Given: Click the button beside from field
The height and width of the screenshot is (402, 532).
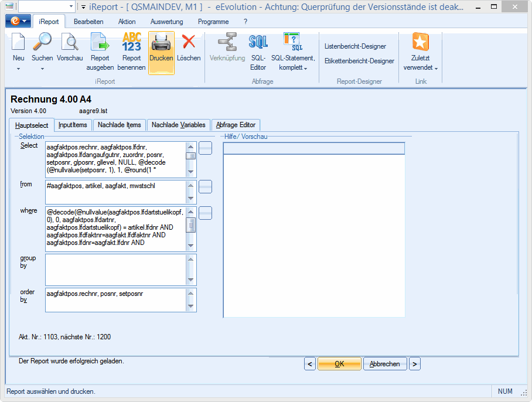Looking at the screenshot, I should [205, 186].
